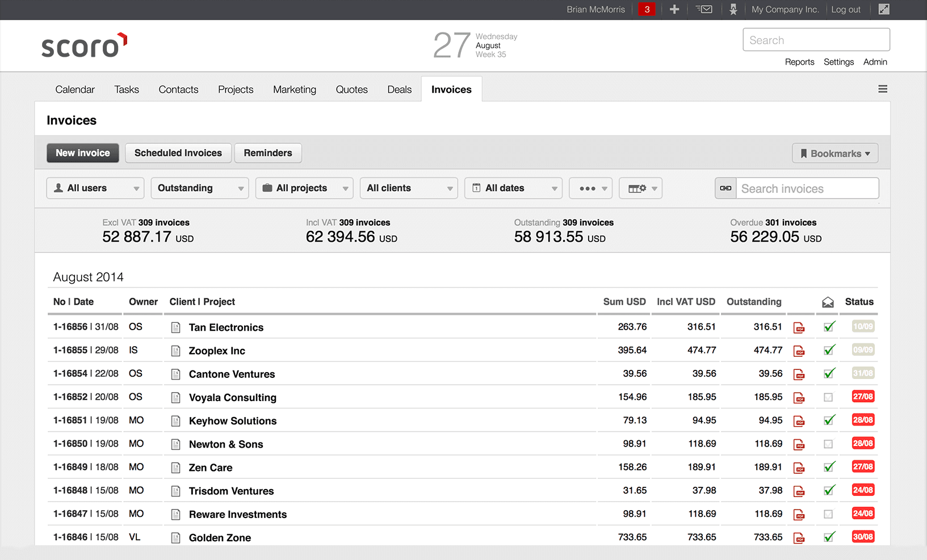Switch to the Quotes tab

[x=351, y=90]
